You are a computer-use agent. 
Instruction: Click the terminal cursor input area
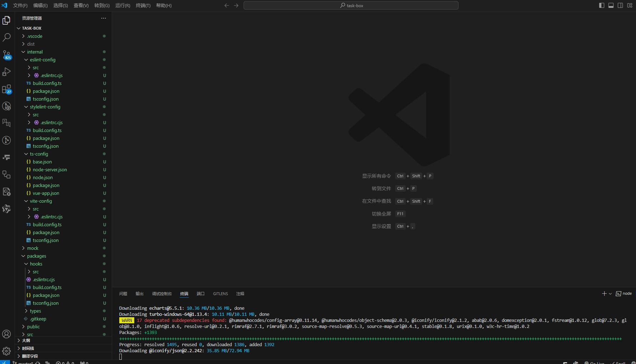pos(121,357)
